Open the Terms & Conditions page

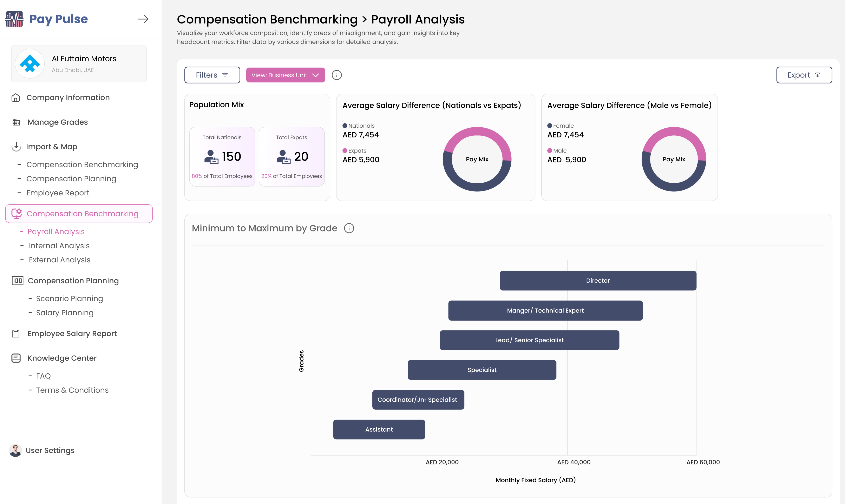pyautogui.click(x=72, y=390)
